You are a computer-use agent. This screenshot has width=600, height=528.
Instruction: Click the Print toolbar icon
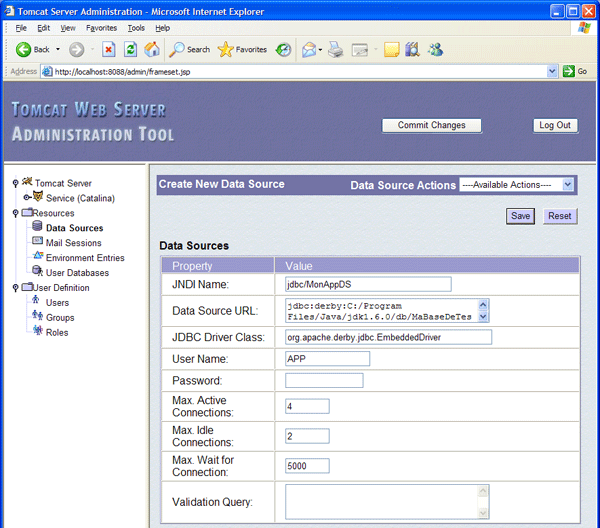(x=336, y=49)
